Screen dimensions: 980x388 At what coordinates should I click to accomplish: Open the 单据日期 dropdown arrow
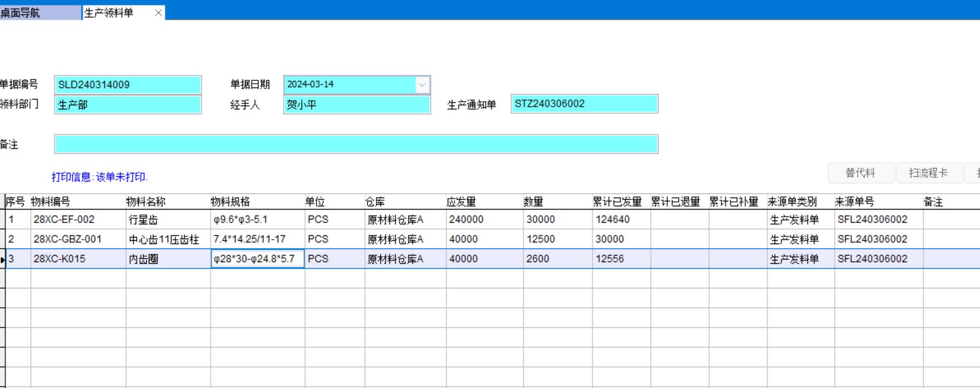[x=422, y=85]
